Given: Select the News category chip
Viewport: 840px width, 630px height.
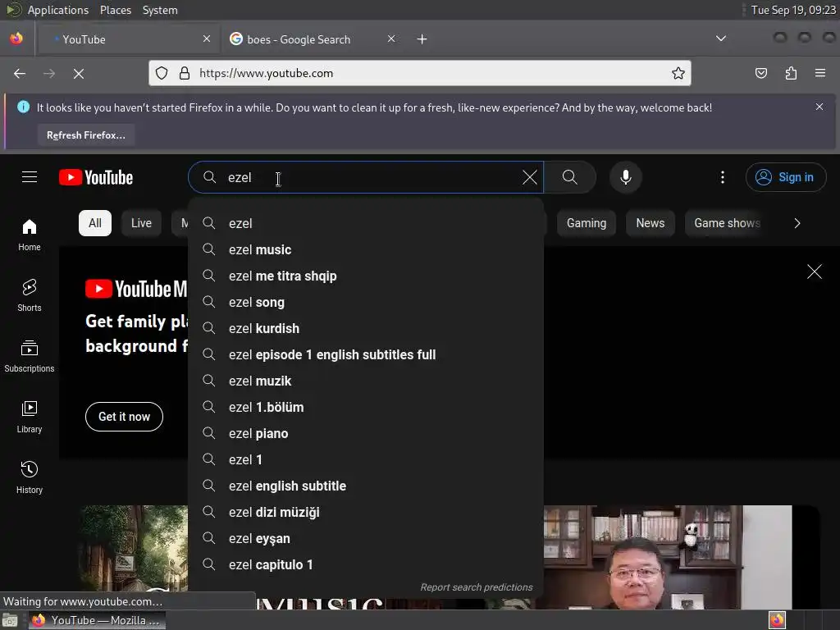Looking at the screenshot, I should click(651, 223).
